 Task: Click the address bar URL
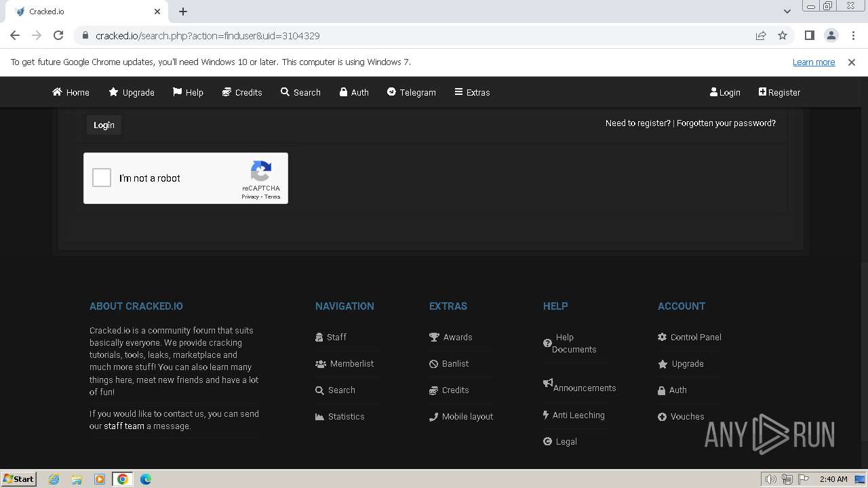[x=208, y=35]
